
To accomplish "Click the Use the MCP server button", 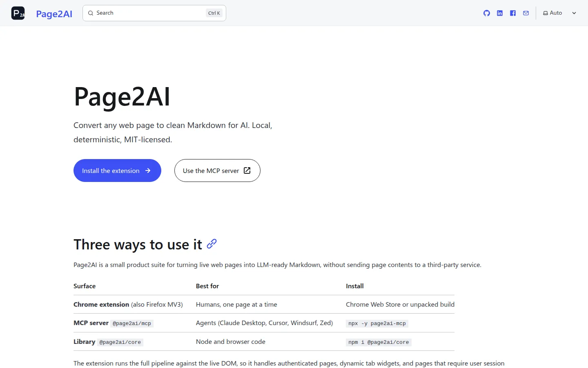I will click(217, 171).
